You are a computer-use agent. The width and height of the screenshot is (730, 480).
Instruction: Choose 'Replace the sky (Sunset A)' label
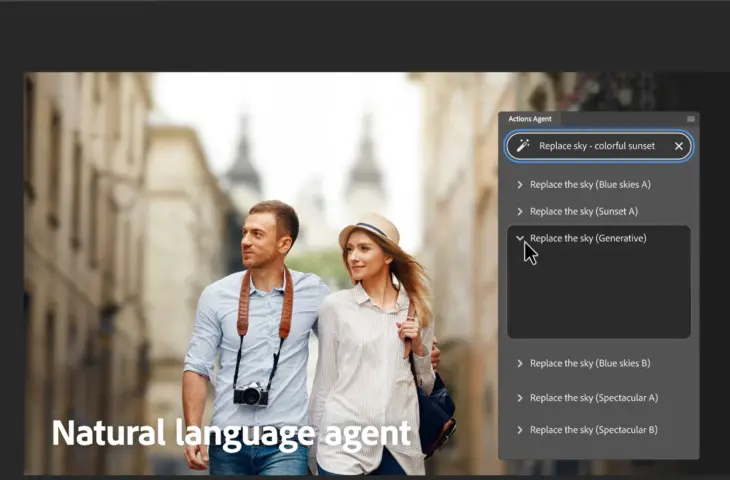(583, 211)
